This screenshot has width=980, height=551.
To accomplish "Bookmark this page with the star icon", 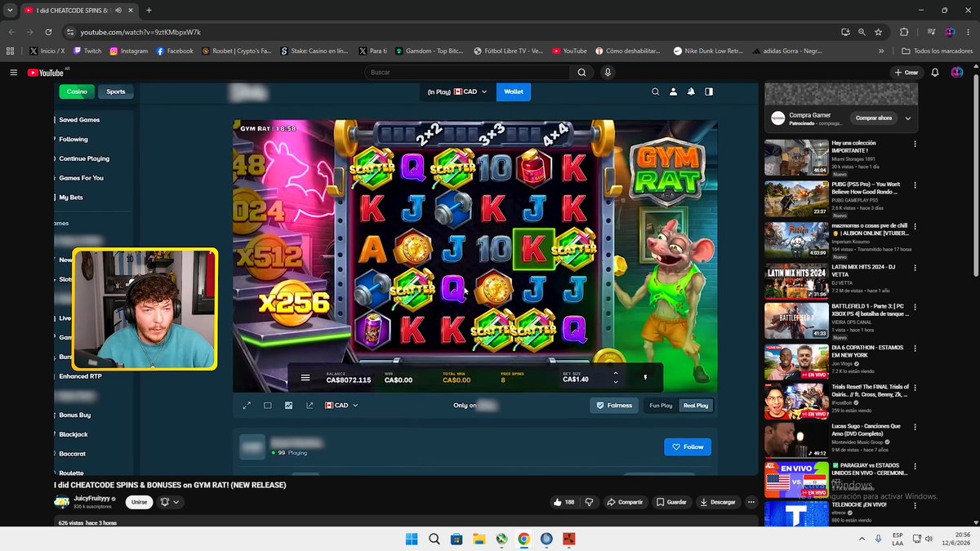I will click(879, 32).
